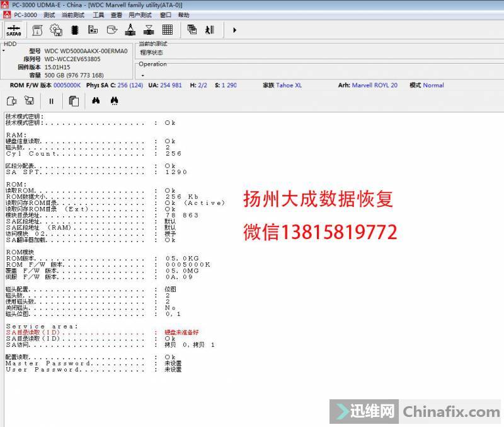Pause the running operation
504x427 pixels.
tap(52, 102)
